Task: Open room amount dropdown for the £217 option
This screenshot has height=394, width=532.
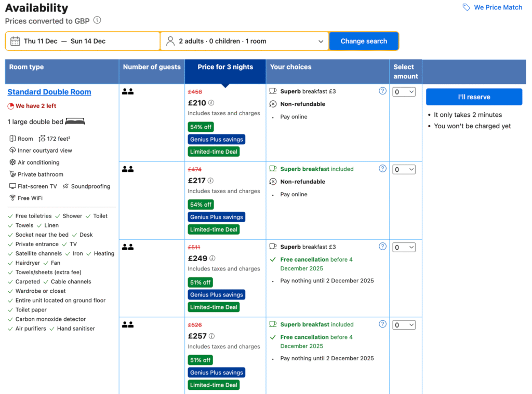Action: pos(404,170)
